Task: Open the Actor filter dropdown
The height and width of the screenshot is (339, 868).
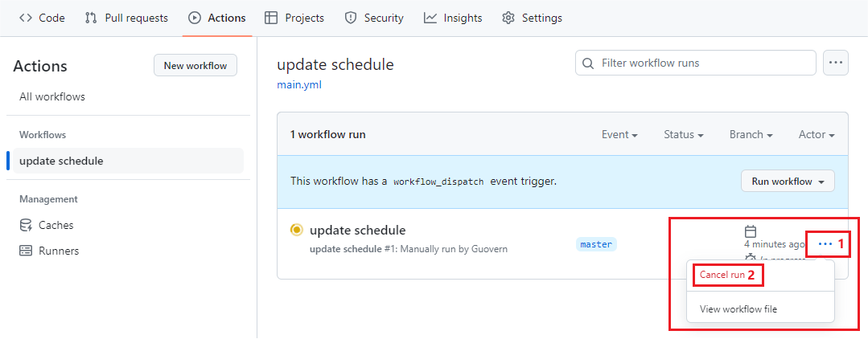Action: pos(816,135)
